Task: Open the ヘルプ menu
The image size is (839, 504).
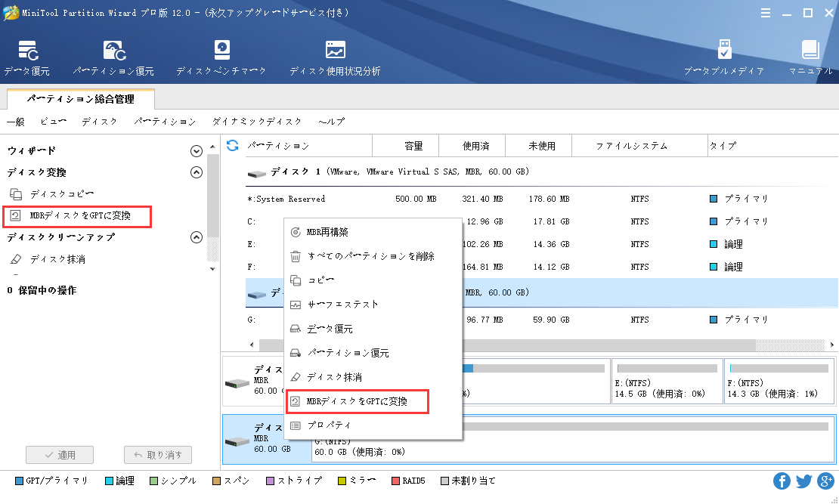Action: click(x=332, y=122)
